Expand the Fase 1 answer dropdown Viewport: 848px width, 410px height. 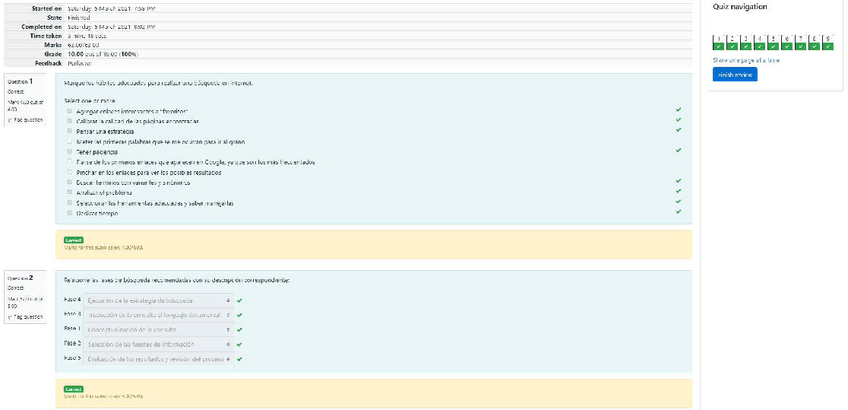click(x=158, y=328)
